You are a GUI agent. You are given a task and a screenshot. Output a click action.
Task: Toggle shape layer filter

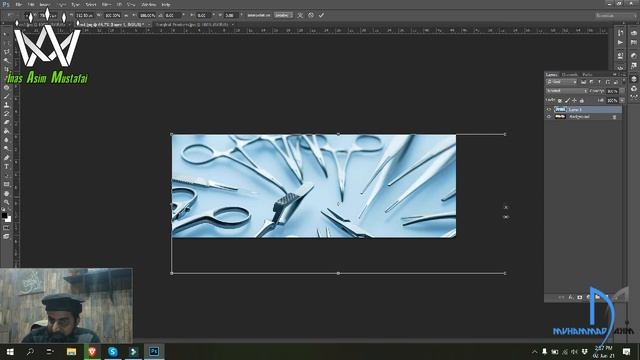(607, 82)
